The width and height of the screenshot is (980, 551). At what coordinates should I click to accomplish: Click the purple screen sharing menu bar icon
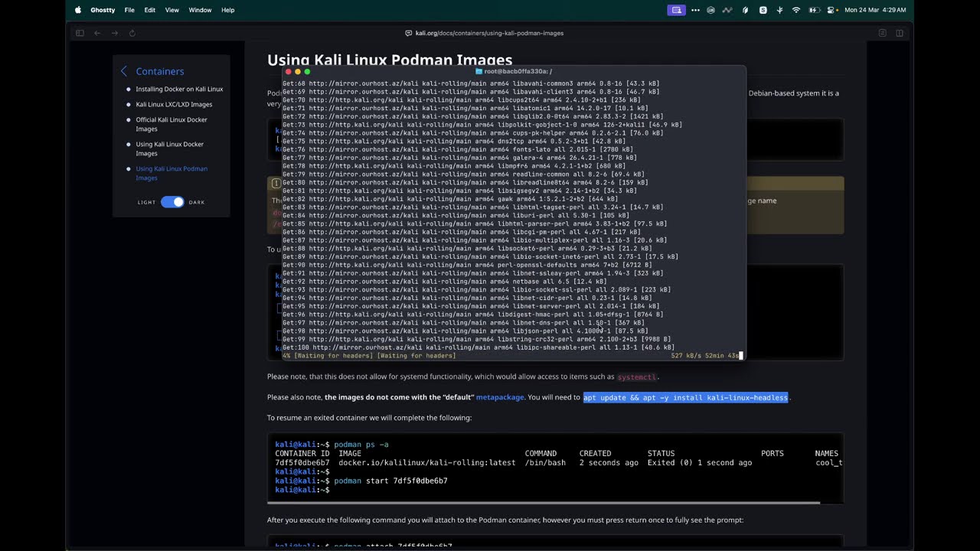coord(676,10)
